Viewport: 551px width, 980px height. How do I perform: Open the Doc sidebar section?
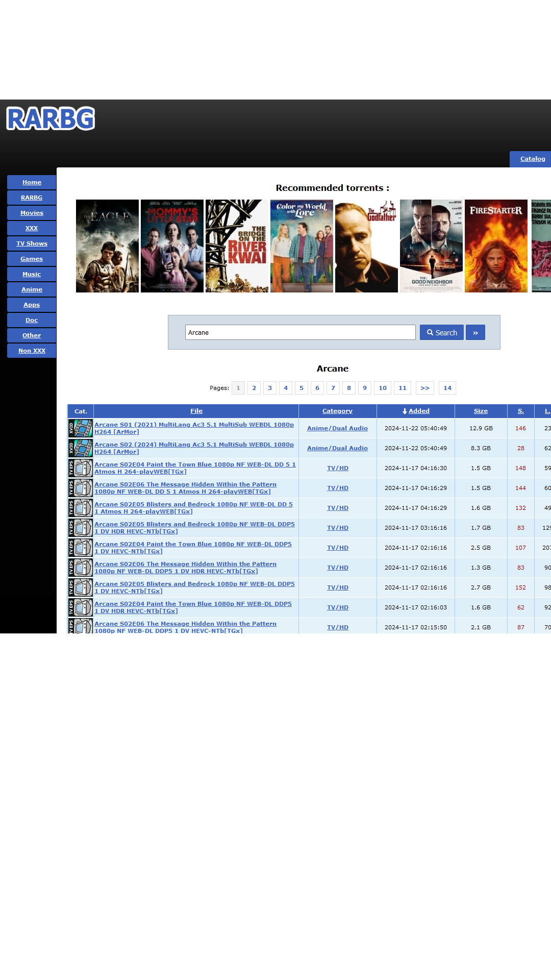pyautogui.click(x=32, y=320)
